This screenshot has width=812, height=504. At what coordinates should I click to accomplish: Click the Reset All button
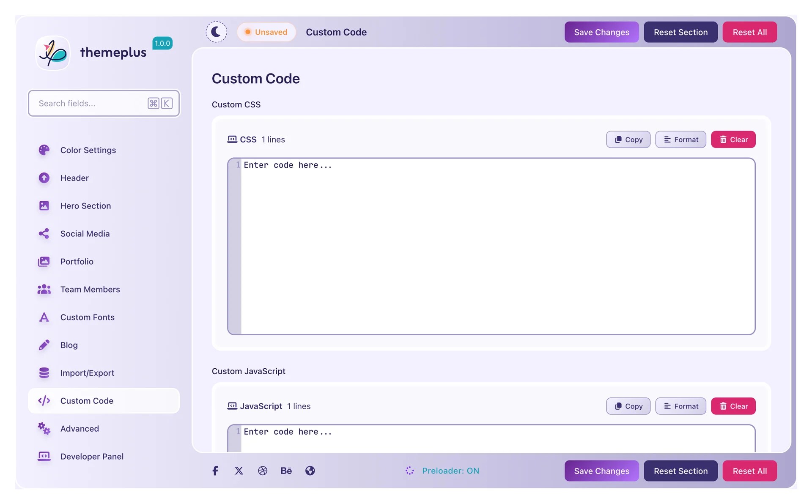749,32
